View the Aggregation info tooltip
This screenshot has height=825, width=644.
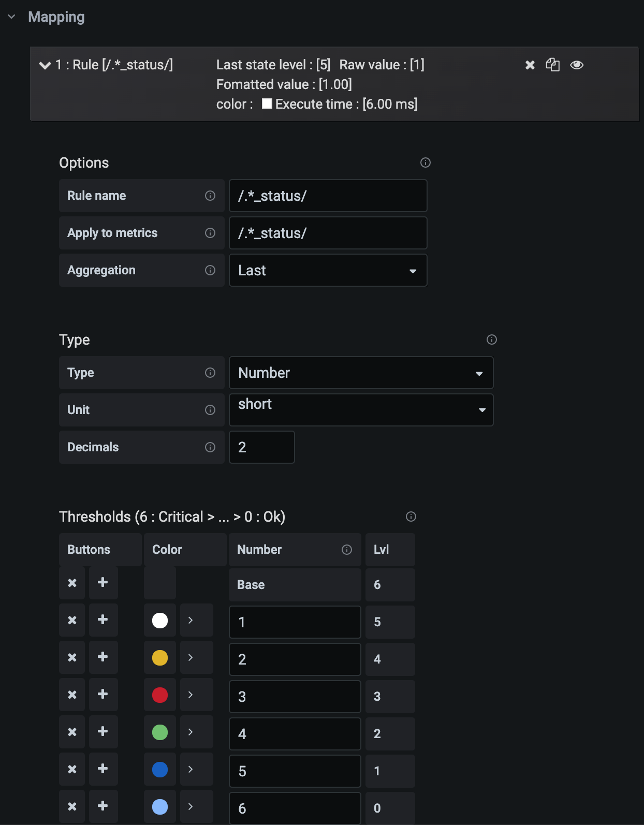(x=210, y=270)
